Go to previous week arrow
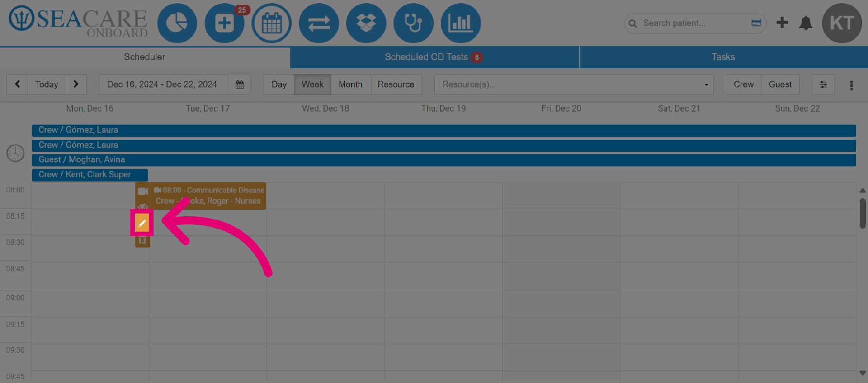Viewport: 868px width, 383px height. coord(17,84)
